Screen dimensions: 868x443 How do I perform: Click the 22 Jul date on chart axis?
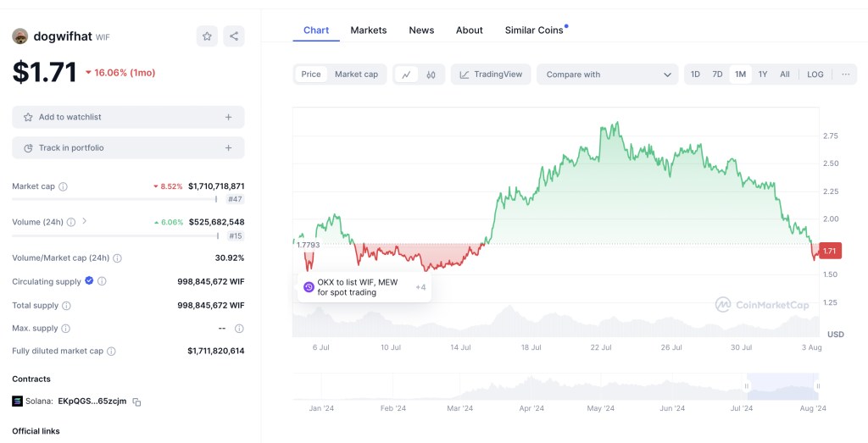point(601,347)
